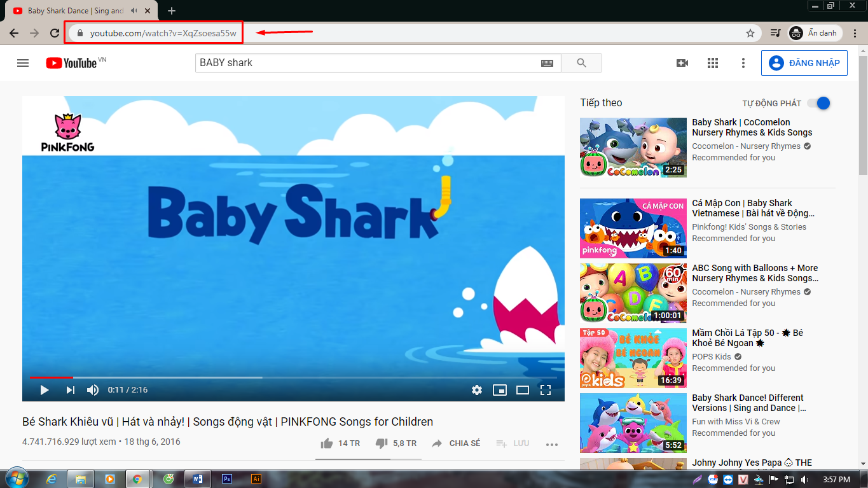Open Baby Shark Dance Different Versions thumbnail

[633, 422]
